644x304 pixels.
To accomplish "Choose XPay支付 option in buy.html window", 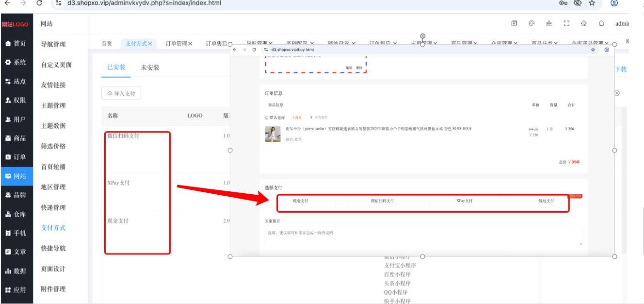I will pyautogui.click(x=464, y=201).
